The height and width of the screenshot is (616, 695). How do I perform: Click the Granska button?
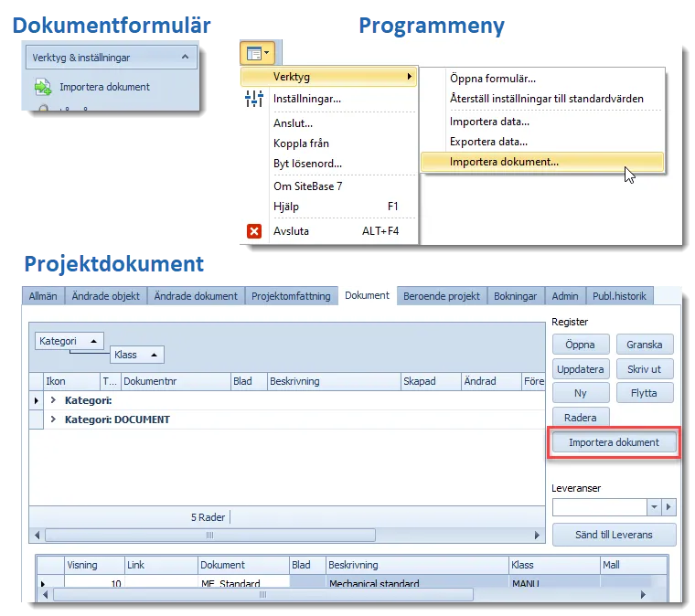pos(645,345)
